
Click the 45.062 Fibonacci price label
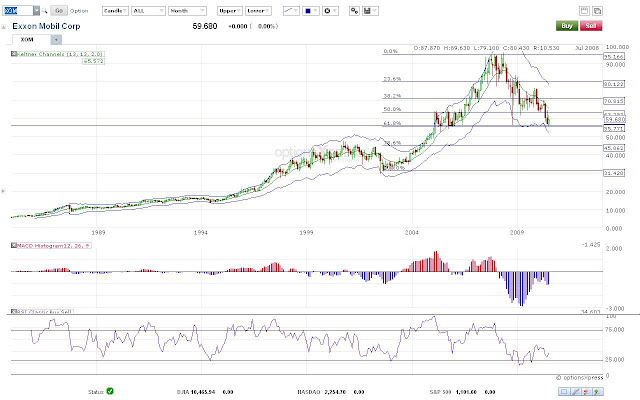[614, 148]
